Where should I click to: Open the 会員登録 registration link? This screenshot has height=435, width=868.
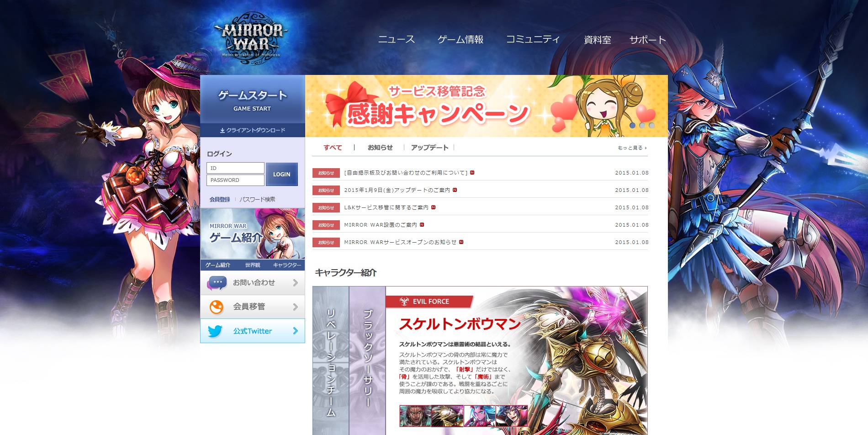pyautogui.click(x=220, y=200)
